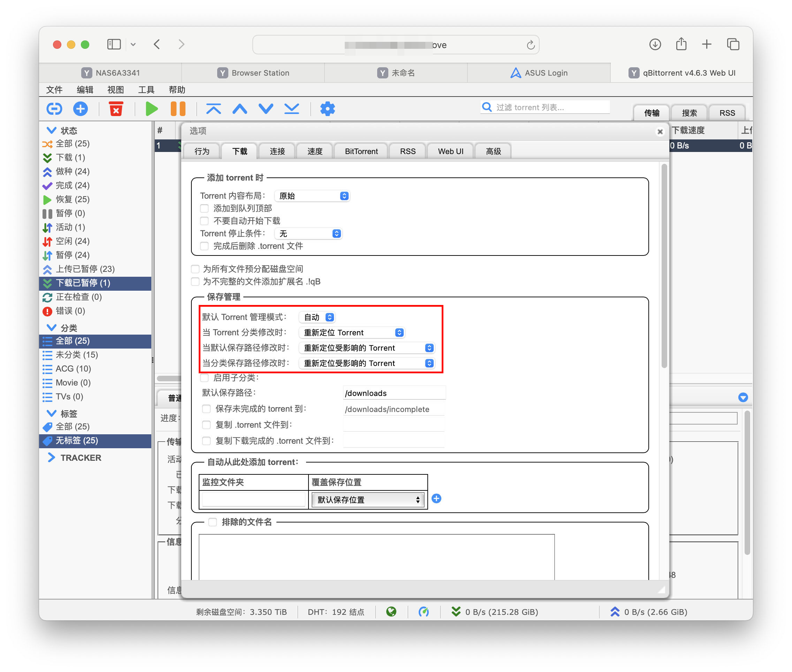
Task: Switch to the 连接 options tab
Action: pos(277,151)
